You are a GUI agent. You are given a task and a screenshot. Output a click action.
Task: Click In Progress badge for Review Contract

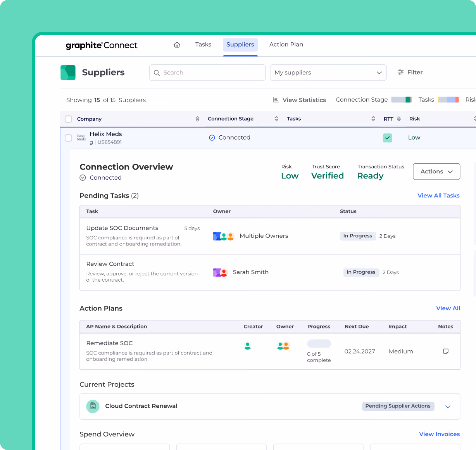(x=361, y=272)
